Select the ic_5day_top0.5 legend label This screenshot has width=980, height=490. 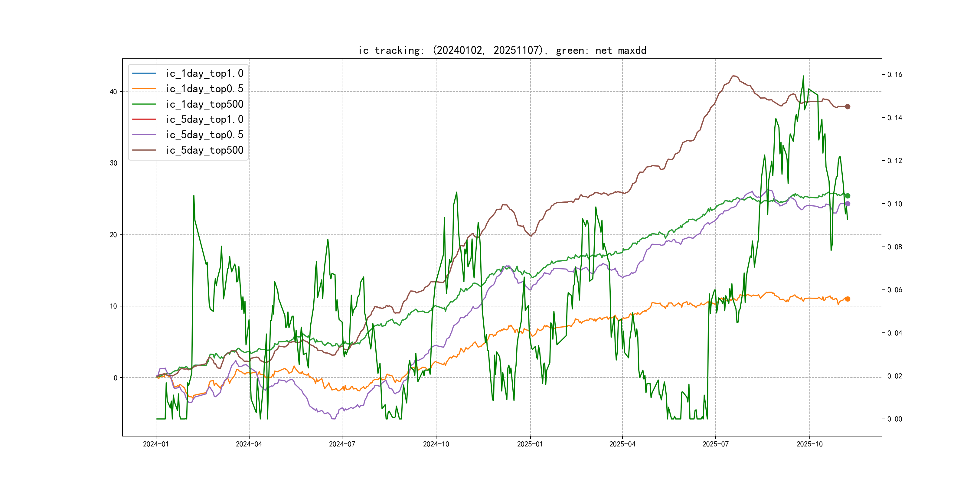tap(204, 135)
